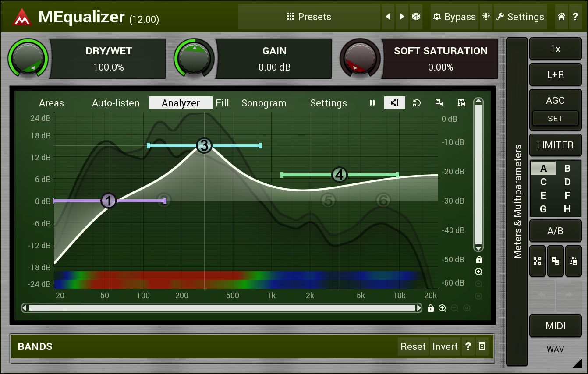Select band 3 node

click(x=204, y=145)
